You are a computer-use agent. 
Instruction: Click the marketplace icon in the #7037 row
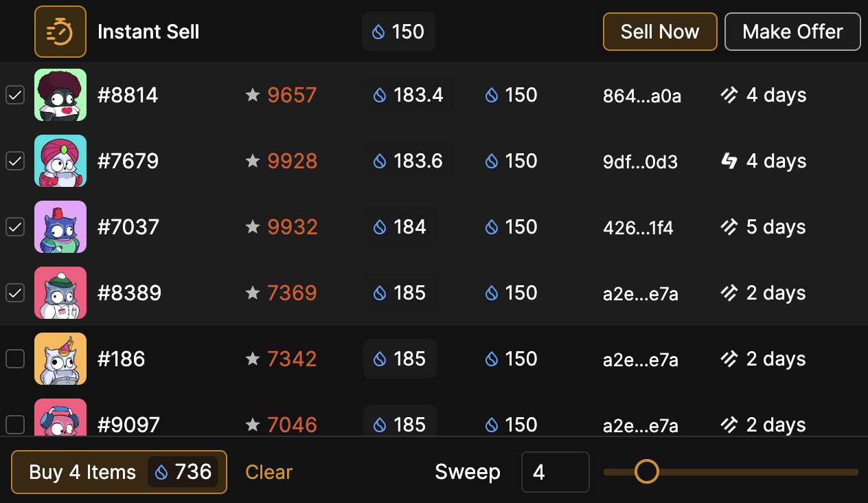click(x=729, y=227)
